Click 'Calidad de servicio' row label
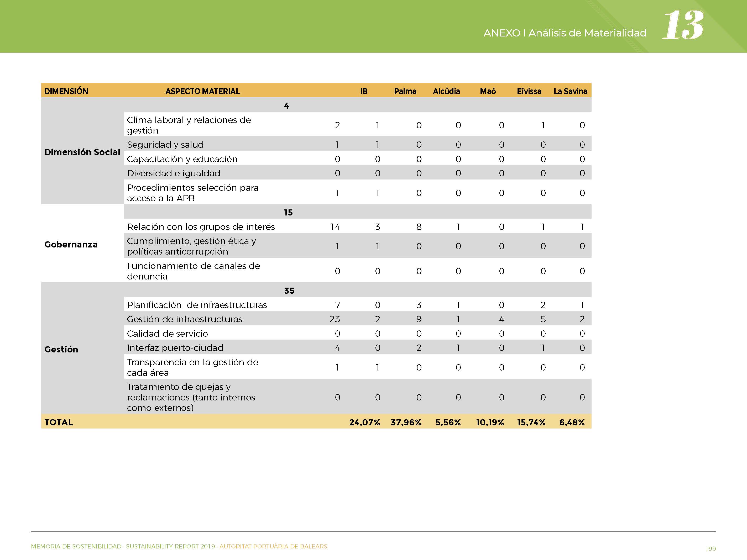The height and width of the screenshot is (560, 747). coord(167,334)
